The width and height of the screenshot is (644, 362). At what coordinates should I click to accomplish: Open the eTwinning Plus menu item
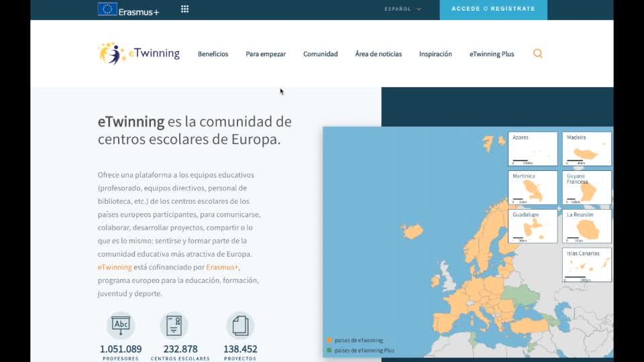492,54
